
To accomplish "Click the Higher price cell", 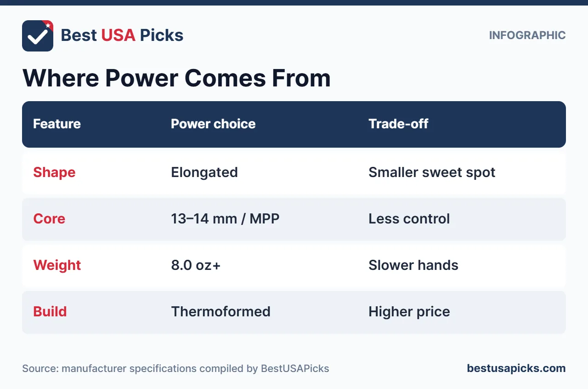I will [409, 312].
